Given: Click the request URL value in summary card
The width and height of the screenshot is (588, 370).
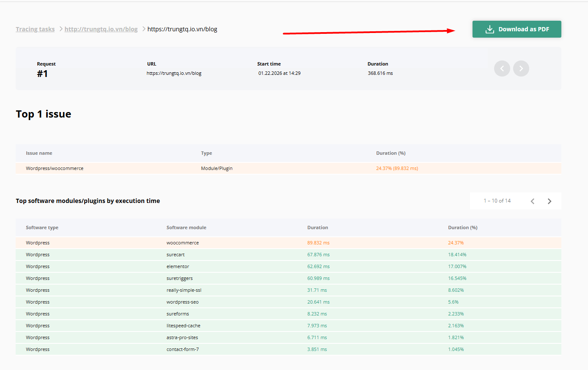Looking at the screenshot, I should (174, 73).
